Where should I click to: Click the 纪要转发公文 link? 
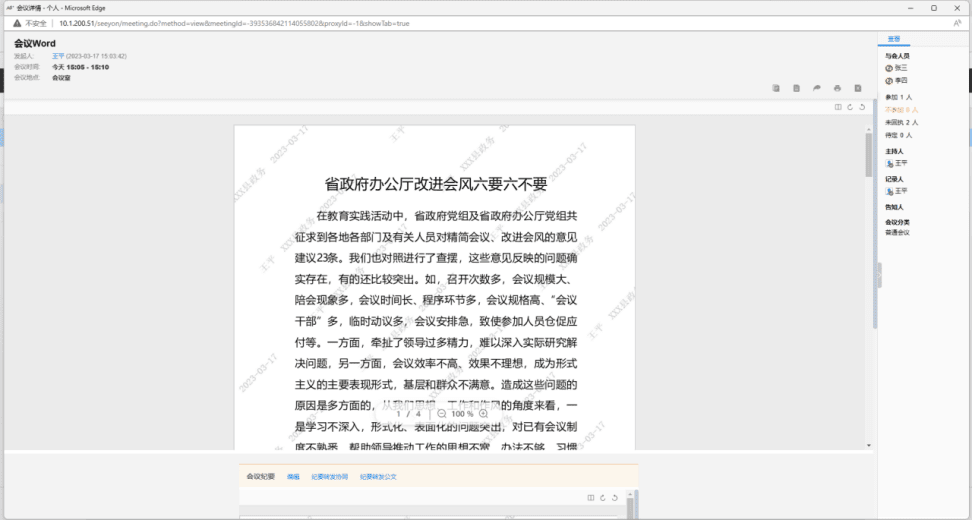coord(378,477)
